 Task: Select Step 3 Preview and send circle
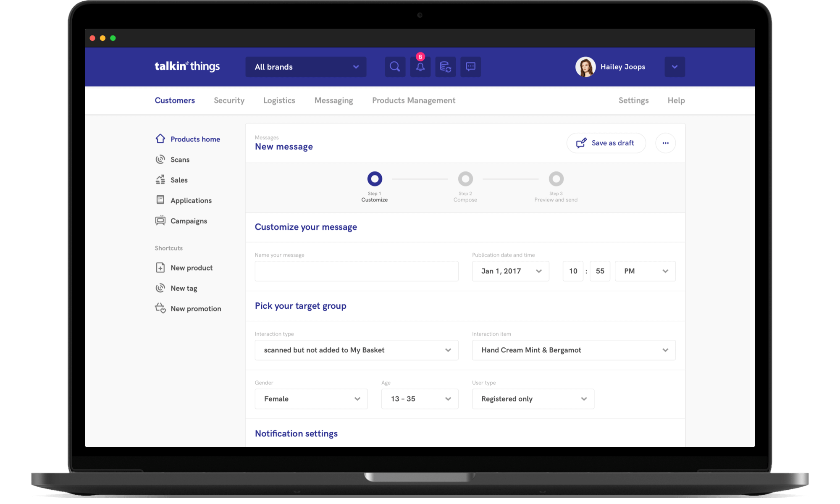tap(556, 179)
